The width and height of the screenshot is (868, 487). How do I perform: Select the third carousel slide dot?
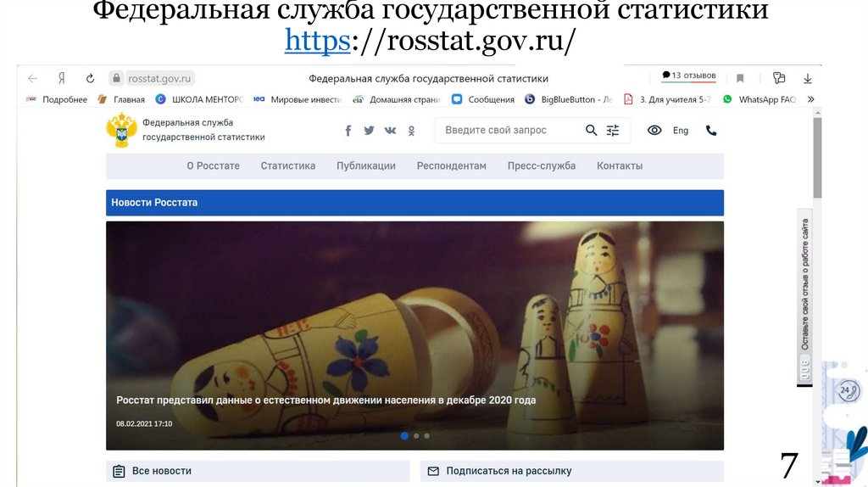427,436
